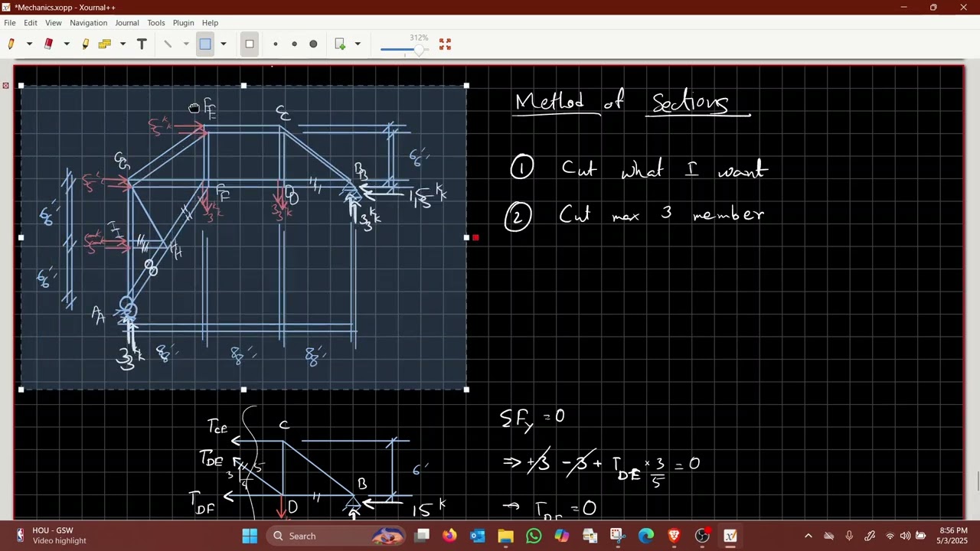Open Microsoft Edge from the taskbar
This screenshot has width=980, height=551.
click(x=646, y=536)
